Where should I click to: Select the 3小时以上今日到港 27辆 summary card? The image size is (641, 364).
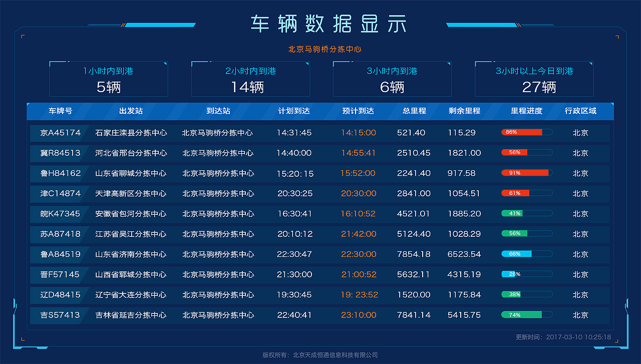[534, 79]
